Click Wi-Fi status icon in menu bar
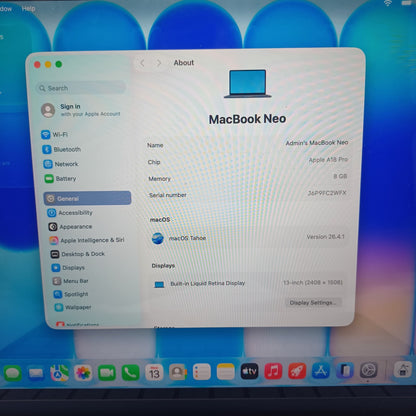Image resolution: width=416 pixels, height=416 pixels. pyautogui.click(x=388, y=3)
